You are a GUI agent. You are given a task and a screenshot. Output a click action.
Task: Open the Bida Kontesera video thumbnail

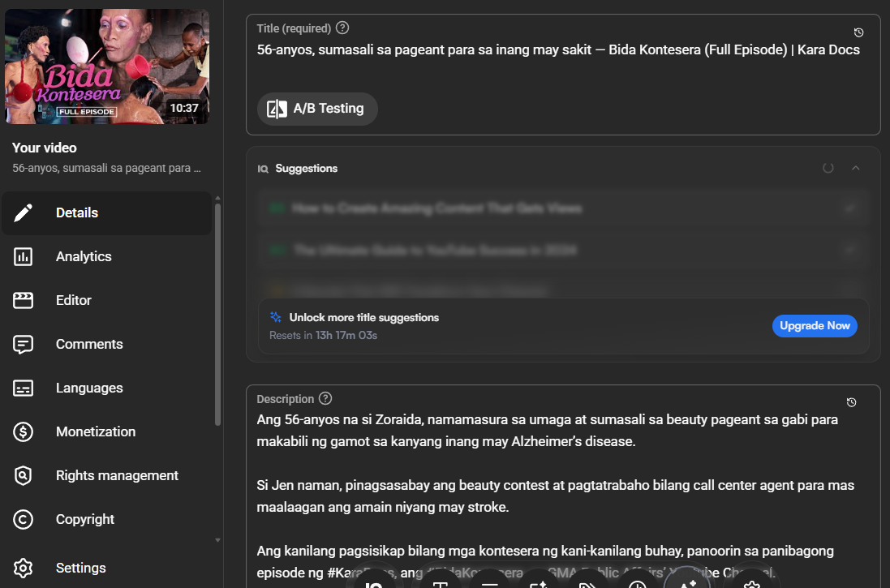point(107,67)
